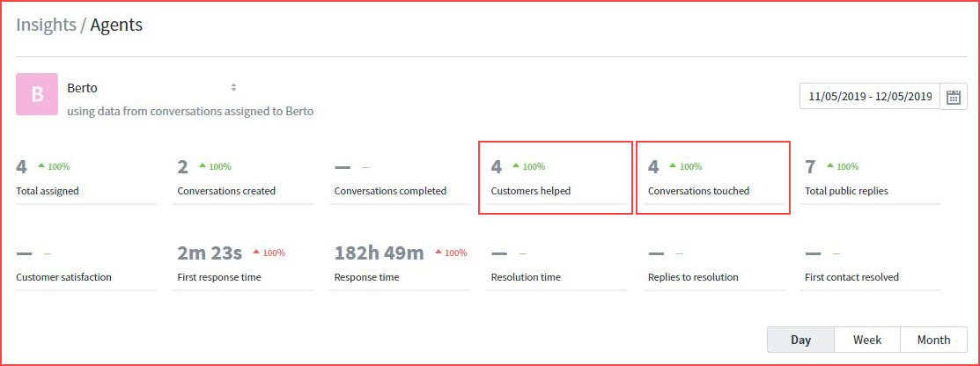Switch to the Week view
This screenshot has height=366, width=980.
click(866, 340)
